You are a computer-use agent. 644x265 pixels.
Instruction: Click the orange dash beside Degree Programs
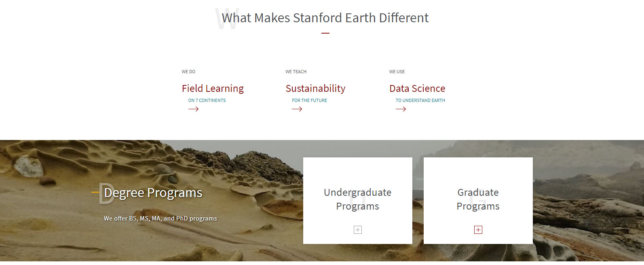95,192
